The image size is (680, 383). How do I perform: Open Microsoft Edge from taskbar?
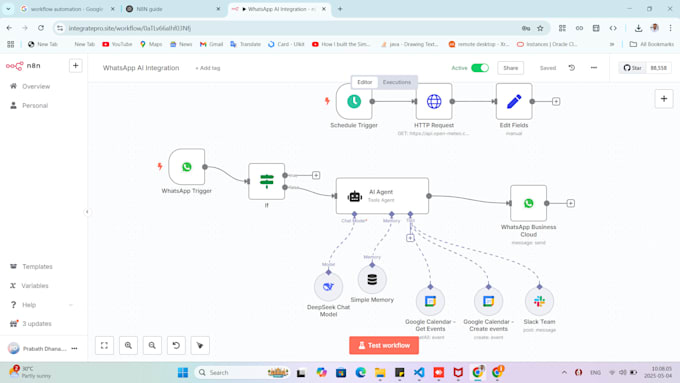tap(360, 372)
